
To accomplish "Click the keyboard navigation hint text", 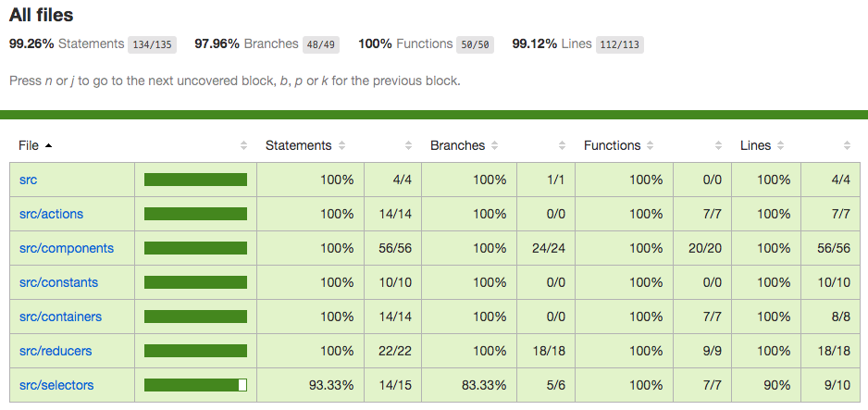I will click(235, 81).
